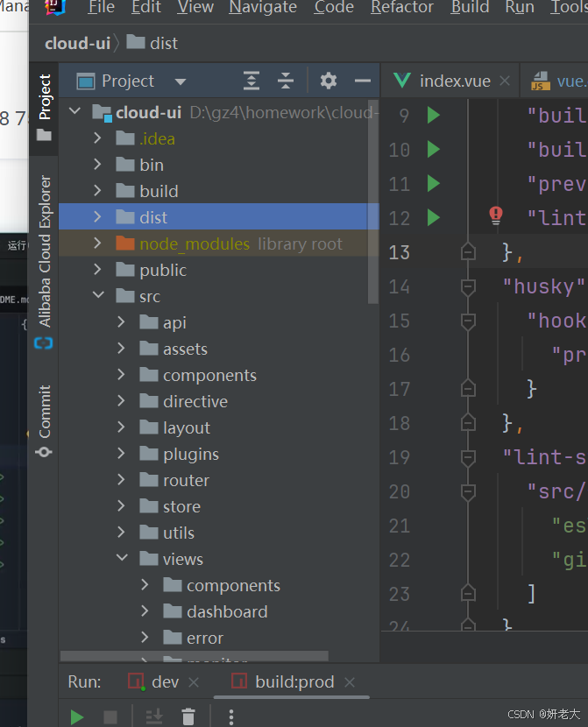588x727 pixels.
Task: Open the Commit tool window
Action: pyautogui.click(x=44, y=421)
